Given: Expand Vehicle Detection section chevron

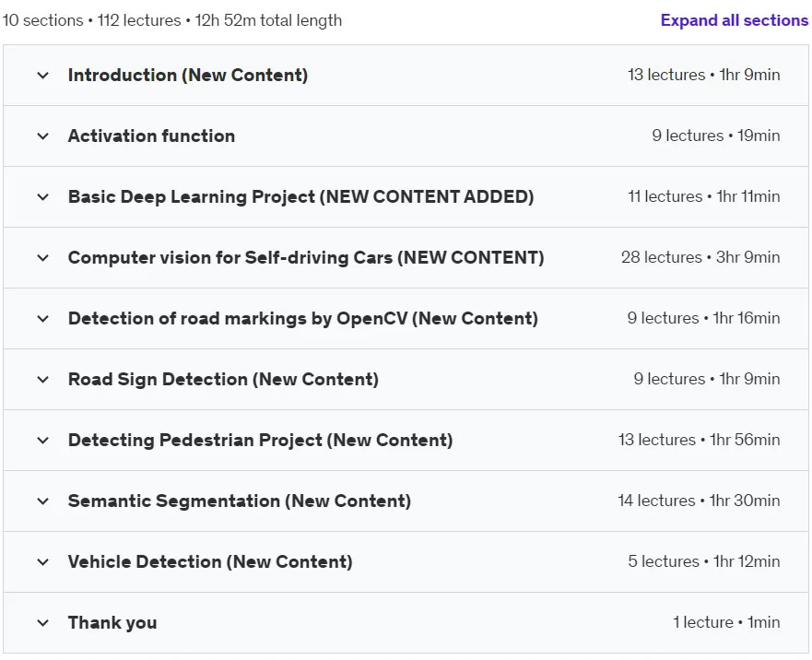Looking at the screenshot, I should tap(43, 562).
